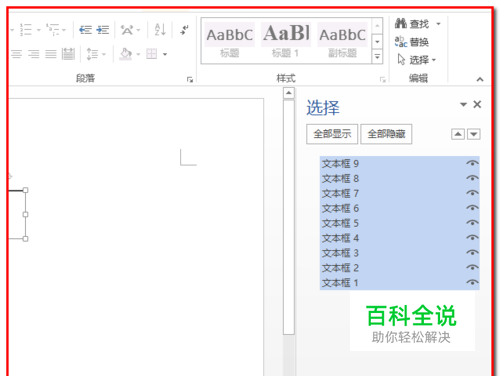This screenshot has height=376, width=500.
Task: Open the line spacing dropdown arrow
Action: coord(104,54)
